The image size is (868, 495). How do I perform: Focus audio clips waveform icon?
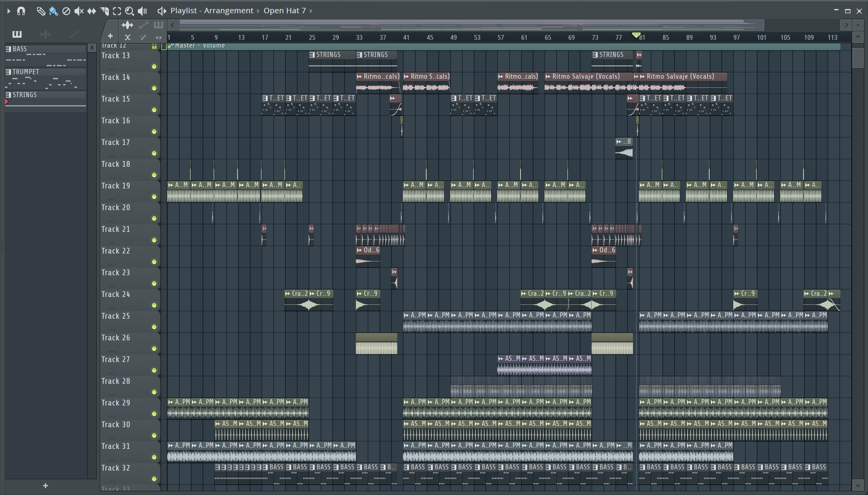tap(127, 25)
